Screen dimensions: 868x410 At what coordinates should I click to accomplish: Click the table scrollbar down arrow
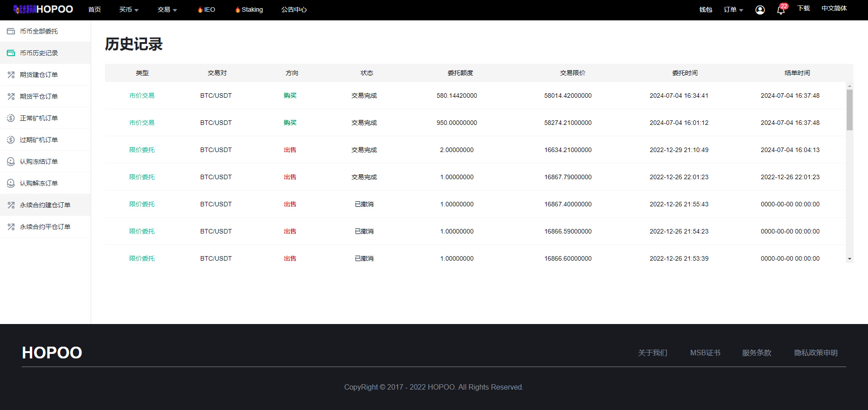click(849, 259)
